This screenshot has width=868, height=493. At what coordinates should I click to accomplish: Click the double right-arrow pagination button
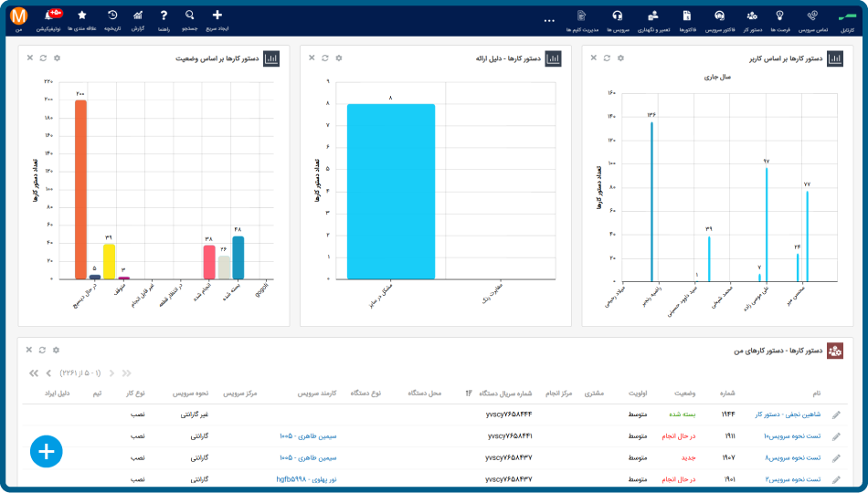click(127, 373)
